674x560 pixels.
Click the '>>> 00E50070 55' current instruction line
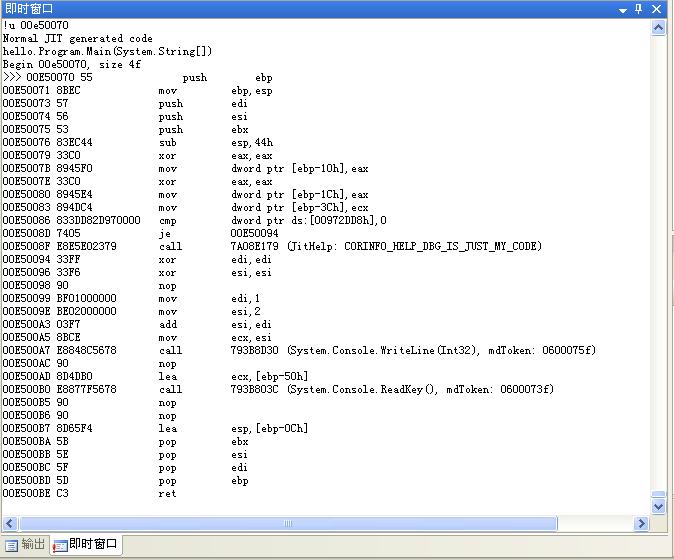click(x=138, y=77)
